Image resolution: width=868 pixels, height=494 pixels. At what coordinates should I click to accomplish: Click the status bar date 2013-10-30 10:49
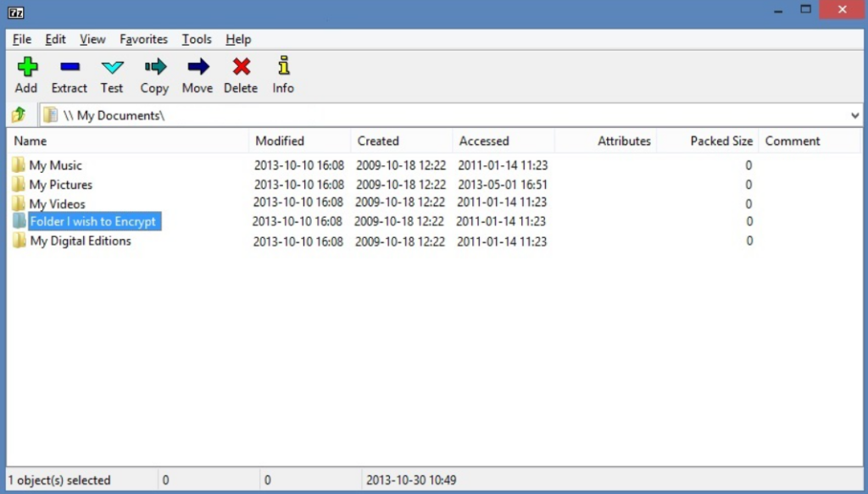tap(411, 480)
